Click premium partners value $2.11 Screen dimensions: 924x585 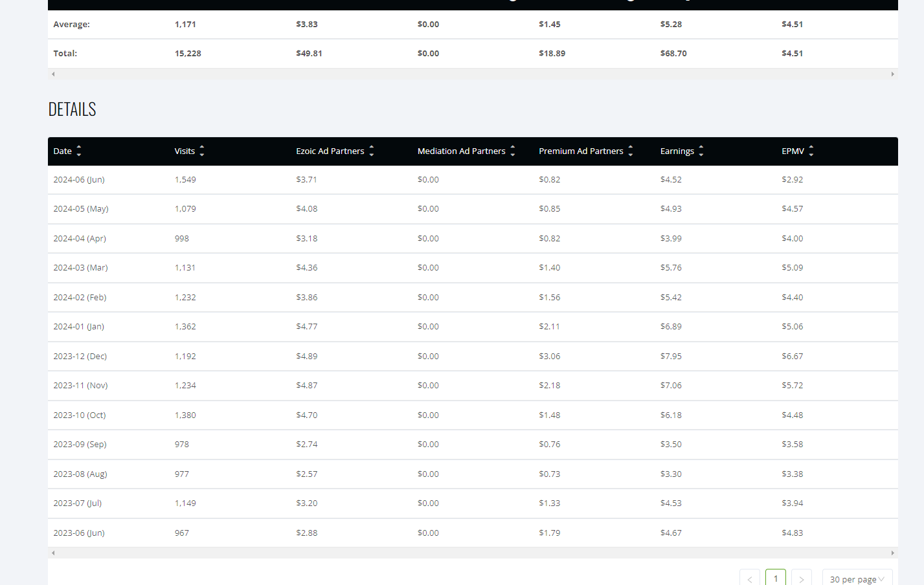[x=550, y=327]
